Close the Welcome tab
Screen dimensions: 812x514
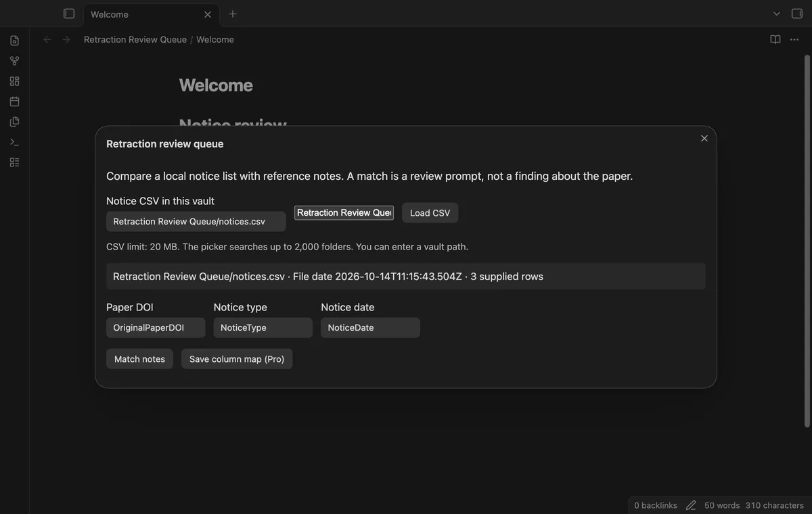tap(208, 14)
